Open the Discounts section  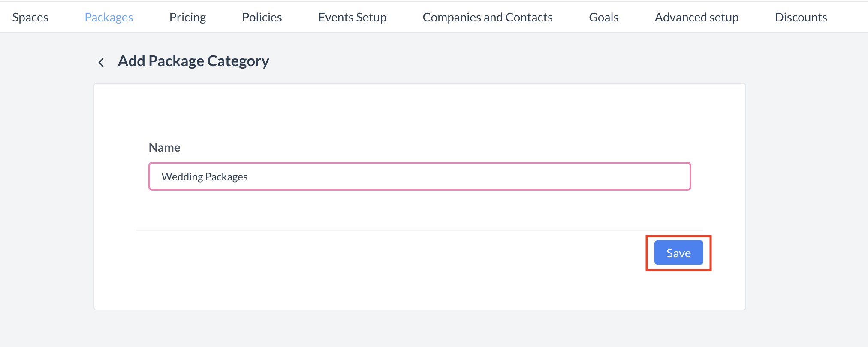tap(800, 17)
